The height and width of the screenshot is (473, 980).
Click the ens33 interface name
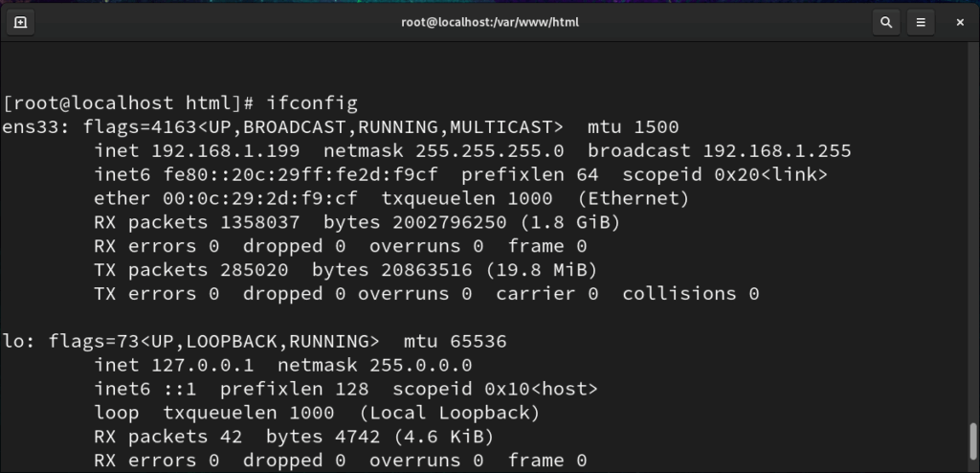(x=36, y=127)
